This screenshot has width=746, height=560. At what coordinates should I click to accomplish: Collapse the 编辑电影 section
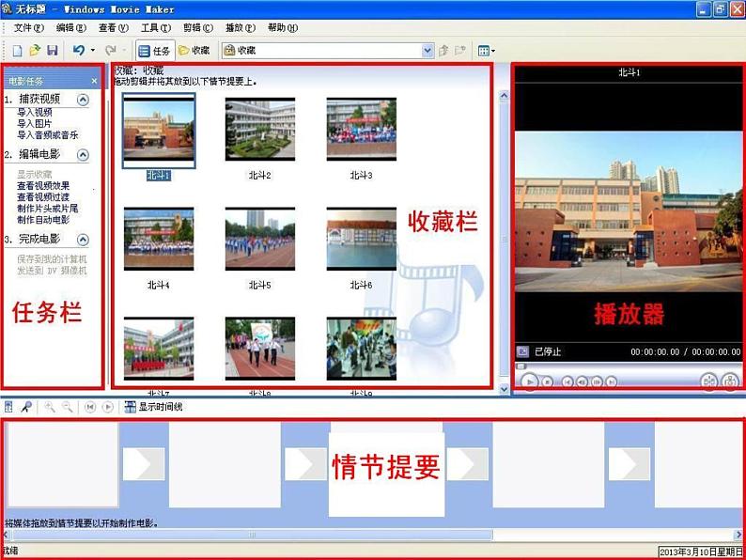[x=83, y=155]
